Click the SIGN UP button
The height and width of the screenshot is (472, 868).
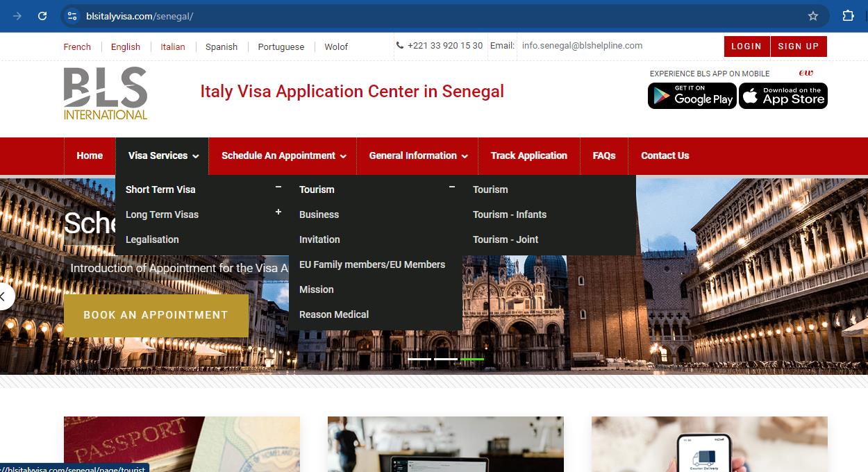click(799, 47)
